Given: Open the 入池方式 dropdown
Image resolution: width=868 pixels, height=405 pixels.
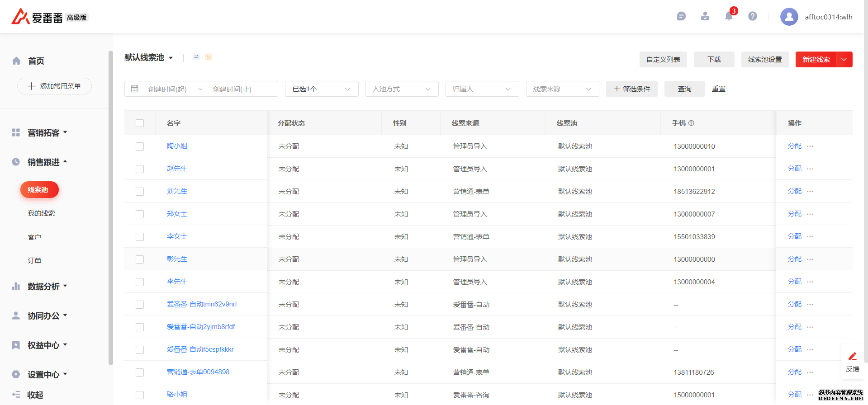Looking at the screenshot, I should pos(402,89).
